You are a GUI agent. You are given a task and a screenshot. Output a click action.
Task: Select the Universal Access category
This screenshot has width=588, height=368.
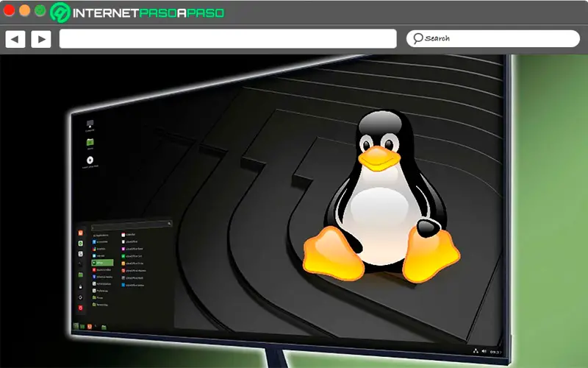pyautogui.click(x=102, y=277)
